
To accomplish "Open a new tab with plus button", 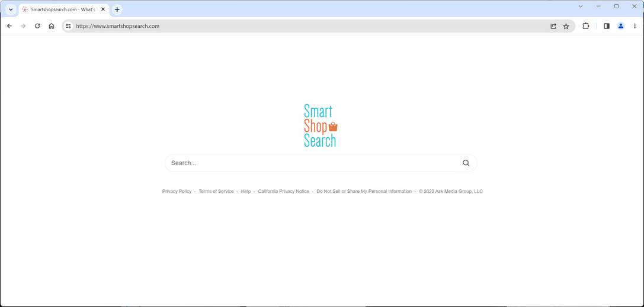I will pyautogui.click(x=117, y=9).
